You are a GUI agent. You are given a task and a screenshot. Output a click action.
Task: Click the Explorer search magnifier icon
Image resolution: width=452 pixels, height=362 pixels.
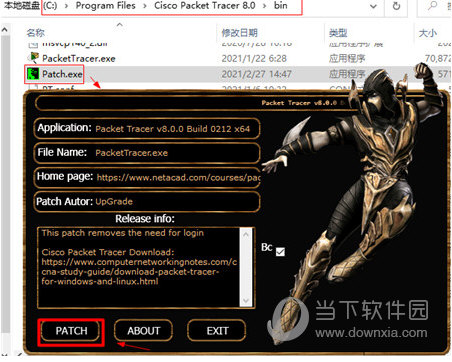pyautogui.click(x=433, y=6)
